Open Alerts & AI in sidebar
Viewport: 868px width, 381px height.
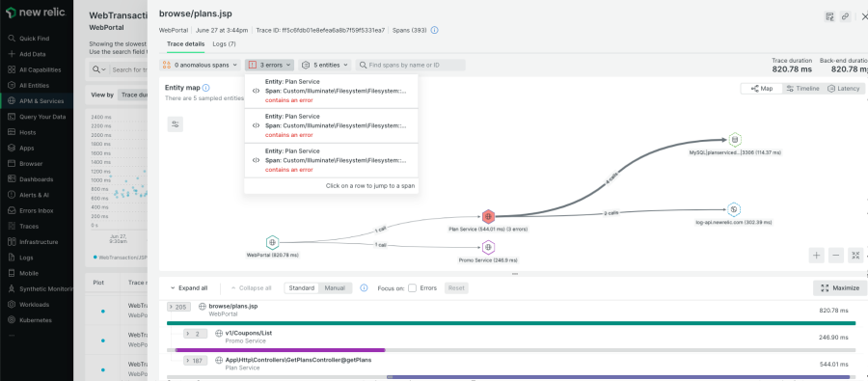point(35,195)
